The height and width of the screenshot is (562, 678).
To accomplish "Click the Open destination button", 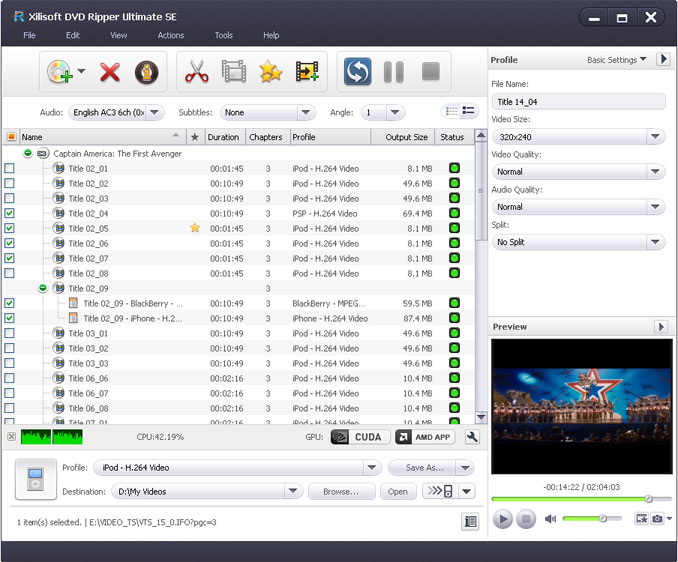I will tap(398, 491).
